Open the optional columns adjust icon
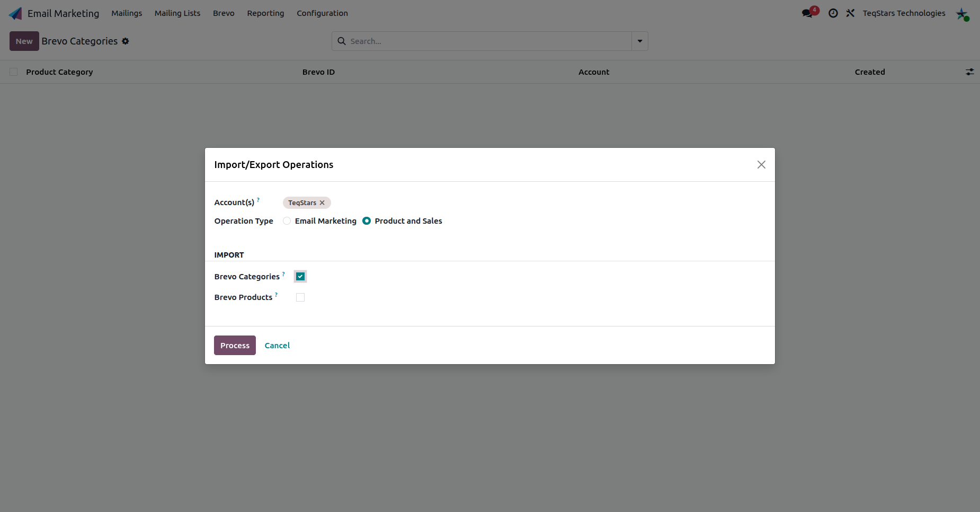This screenshot has width=980, height=512. pos(969,72)
